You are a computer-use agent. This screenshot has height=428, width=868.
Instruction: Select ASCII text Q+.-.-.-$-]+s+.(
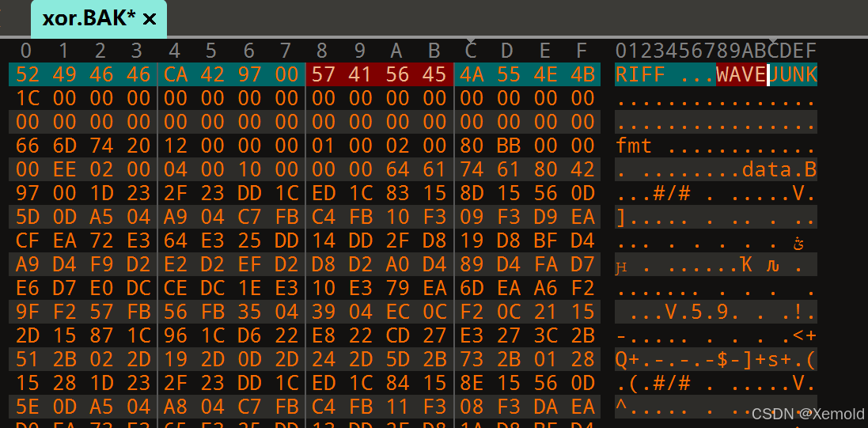coord(716,360)
